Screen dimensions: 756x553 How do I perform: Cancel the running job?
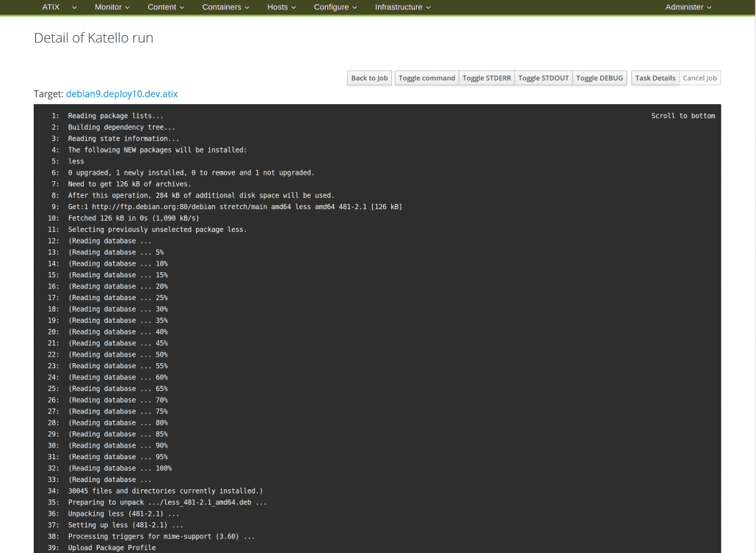[x=699, y=78]
